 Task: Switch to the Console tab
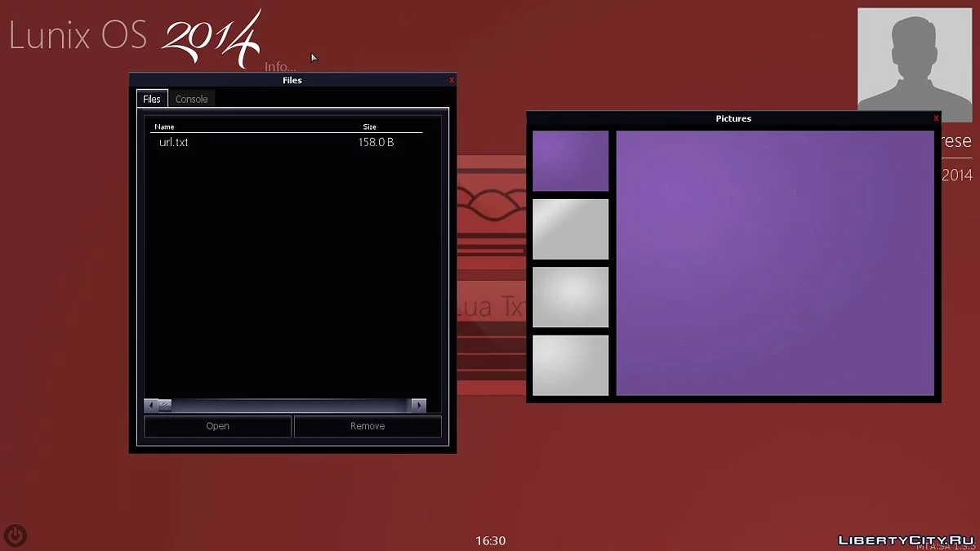(191, 98)
